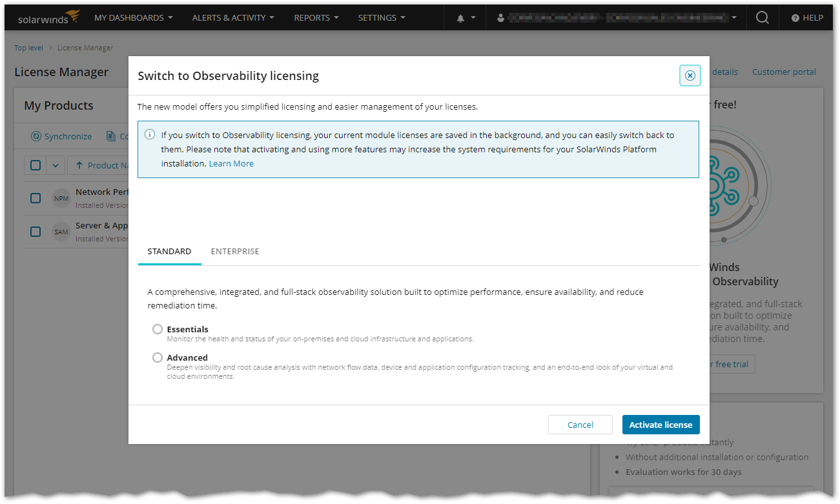Screen dimensions: 840x504
Task: Select the Essentials radio button
Action: [158, 329]
